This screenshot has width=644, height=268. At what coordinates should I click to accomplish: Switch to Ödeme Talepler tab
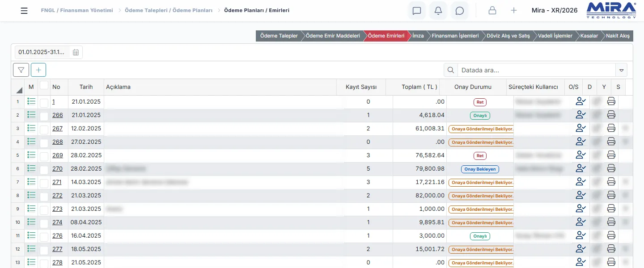279,36
